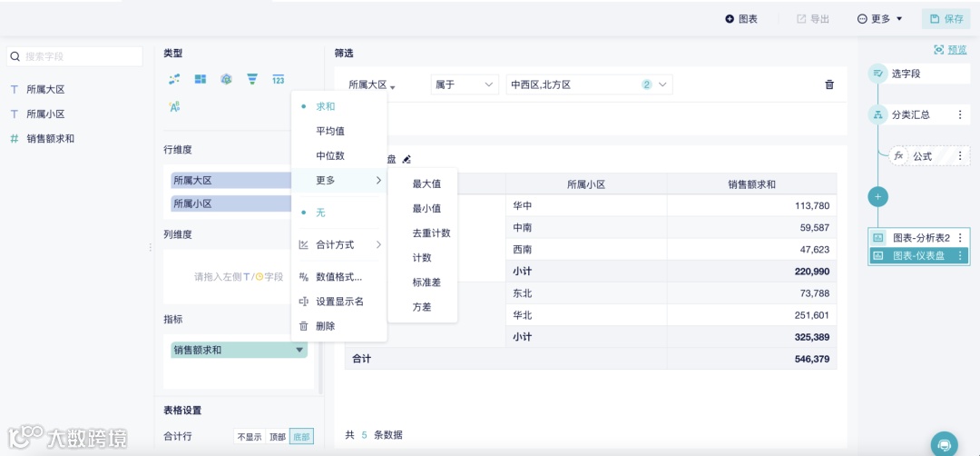Open the 中西区,北方区 value dropdown

tap(590, 84)
